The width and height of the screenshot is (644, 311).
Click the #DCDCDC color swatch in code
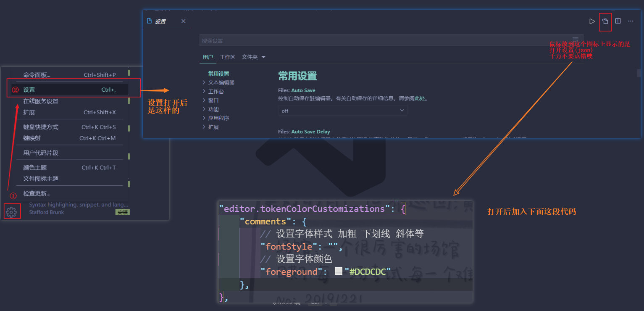(339, 271)
